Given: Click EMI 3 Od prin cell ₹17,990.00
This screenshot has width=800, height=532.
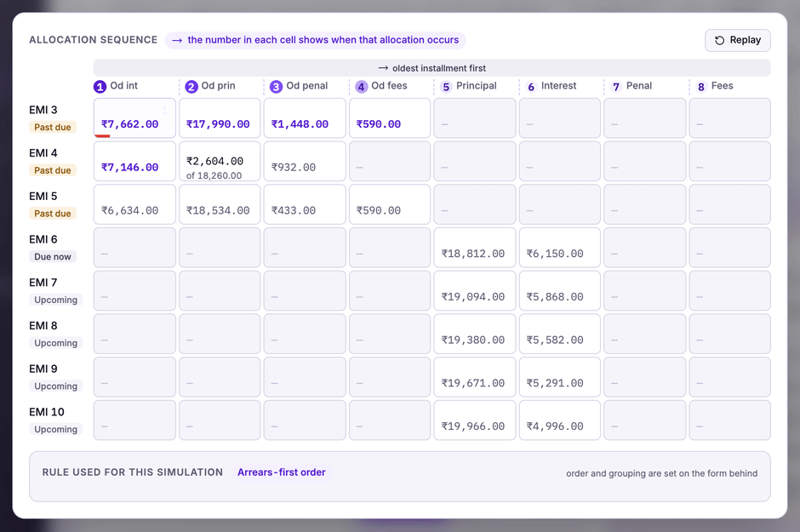Looking at the screenshot, I should coord(220,117).
